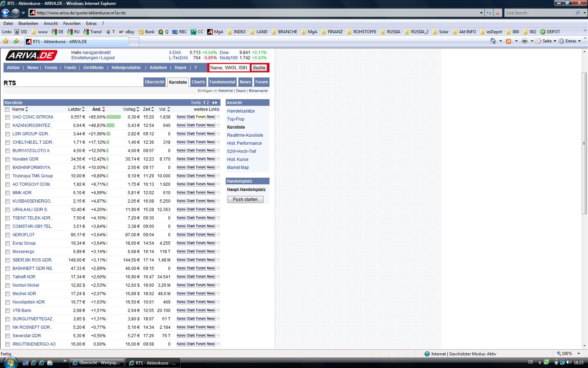The height and width of the screenshot is (368, 588).
Task: Check the OAO CONC.SITRONI. row checkbox
Action: pos(7,117)
